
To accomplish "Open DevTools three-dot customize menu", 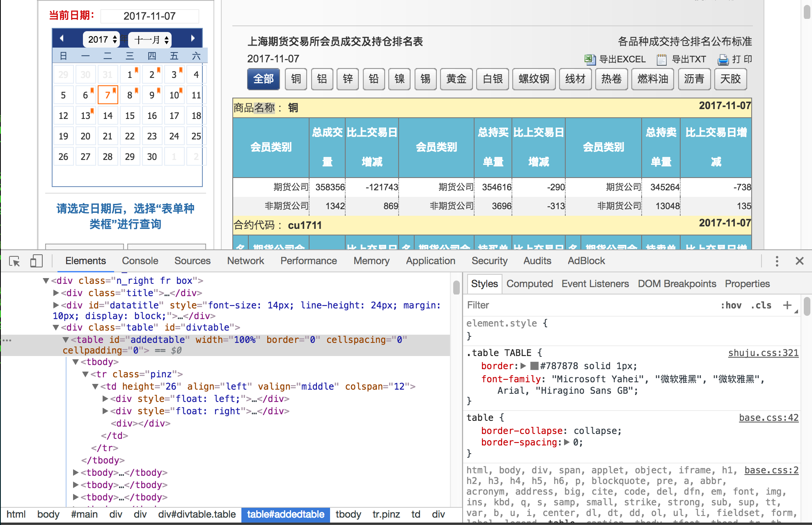I will click(x=777, y=261).
